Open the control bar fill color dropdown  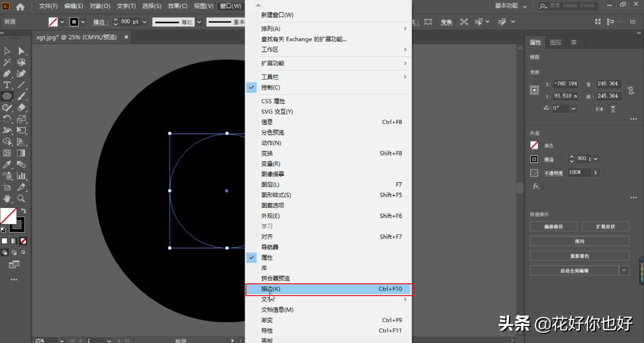(x=62, y=22)
